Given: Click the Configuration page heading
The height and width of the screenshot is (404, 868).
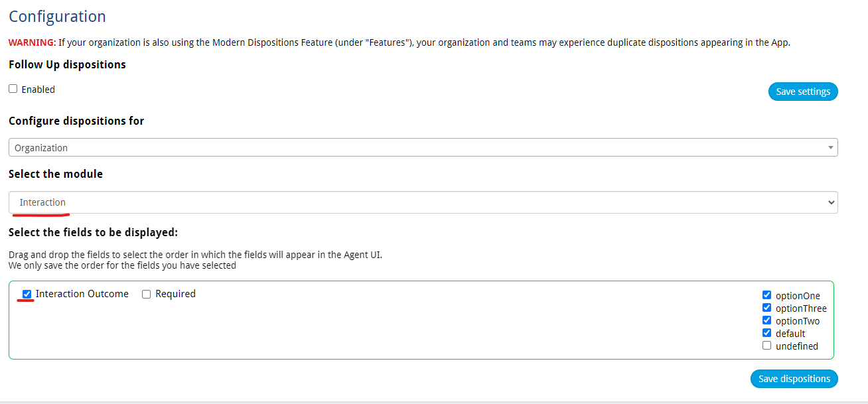Looking at the screenshot, I should pos(57,16).
